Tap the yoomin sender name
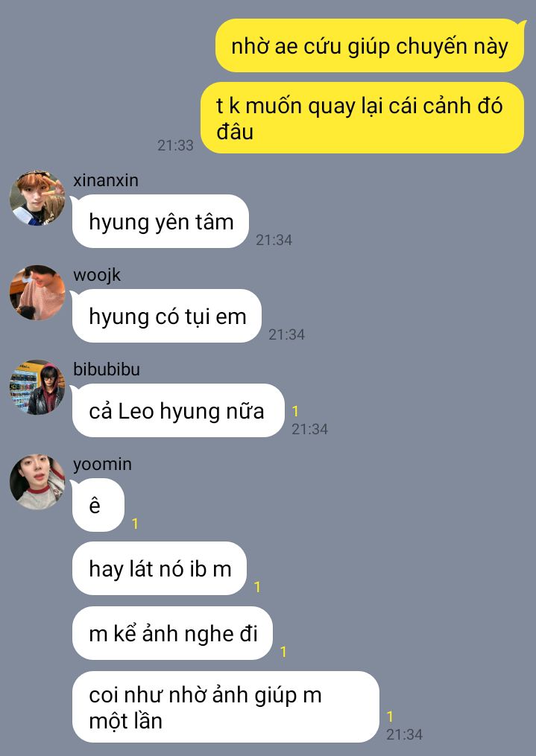The height and width of the screenshot is (756, 536). tap(102, 464)
